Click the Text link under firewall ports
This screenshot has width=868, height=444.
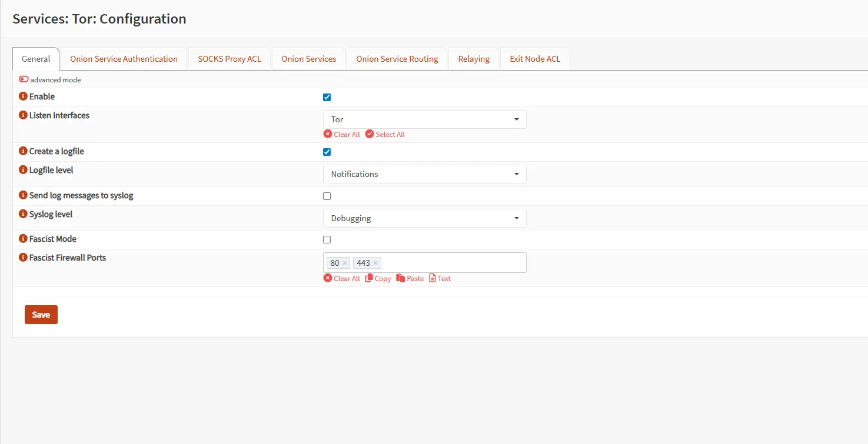pyautogui.click(x=440, y=278)
